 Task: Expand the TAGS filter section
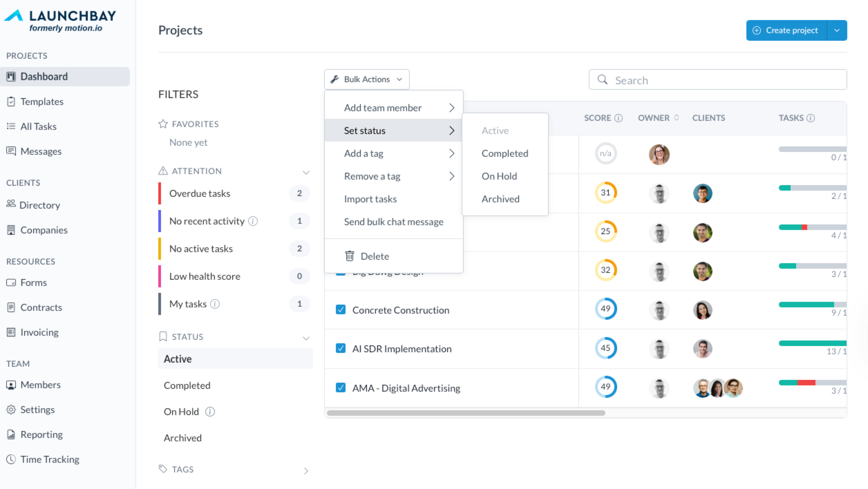(x=305, y=470)
